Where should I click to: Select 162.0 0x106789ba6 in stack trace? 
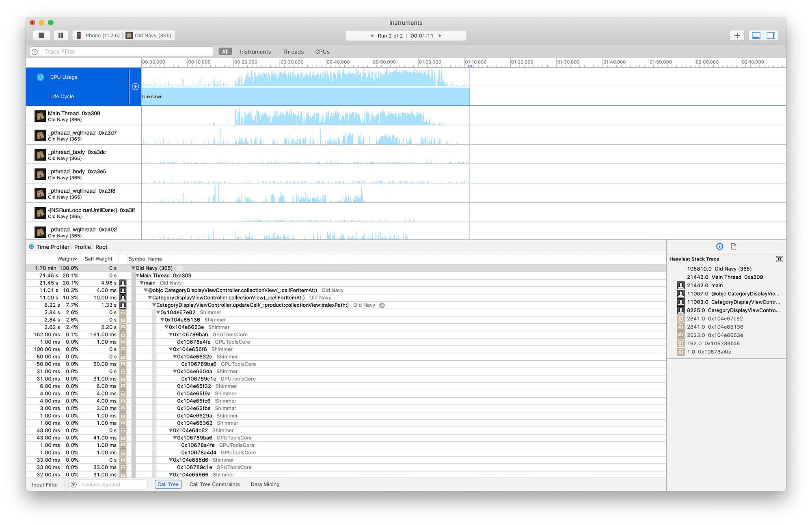click(x=713, y=343)
